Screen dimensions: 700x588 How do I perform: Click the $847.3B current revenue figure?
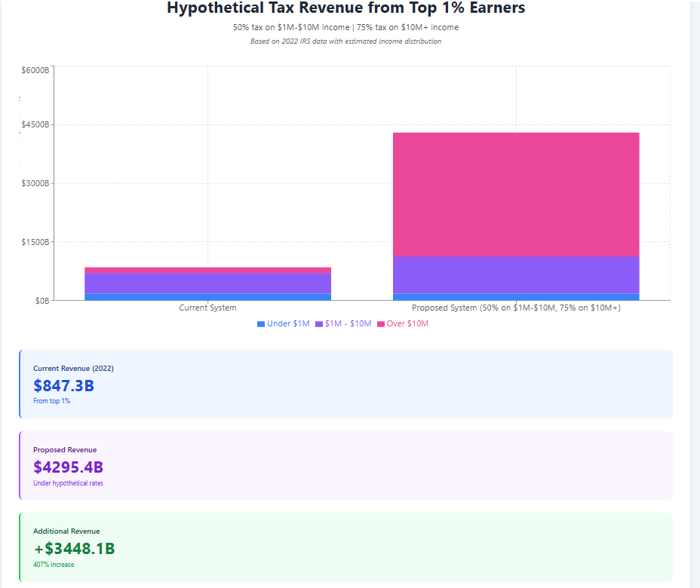pyautogui.click(x=63, y=386)
